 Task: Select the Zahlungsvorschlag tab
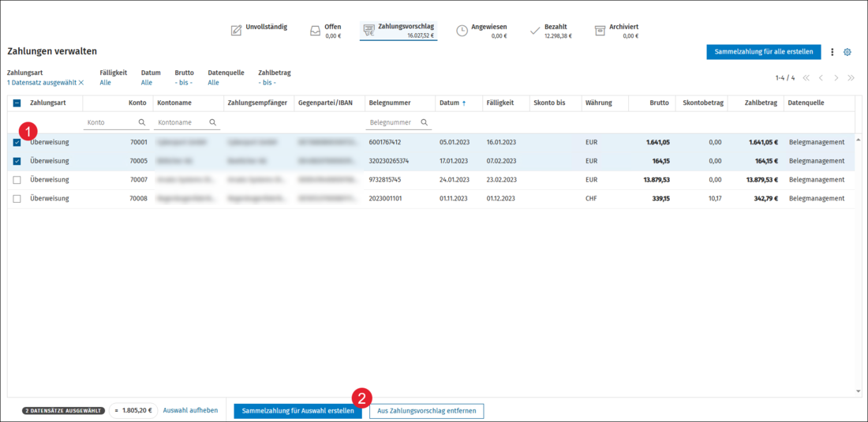[x=398, y=31]
